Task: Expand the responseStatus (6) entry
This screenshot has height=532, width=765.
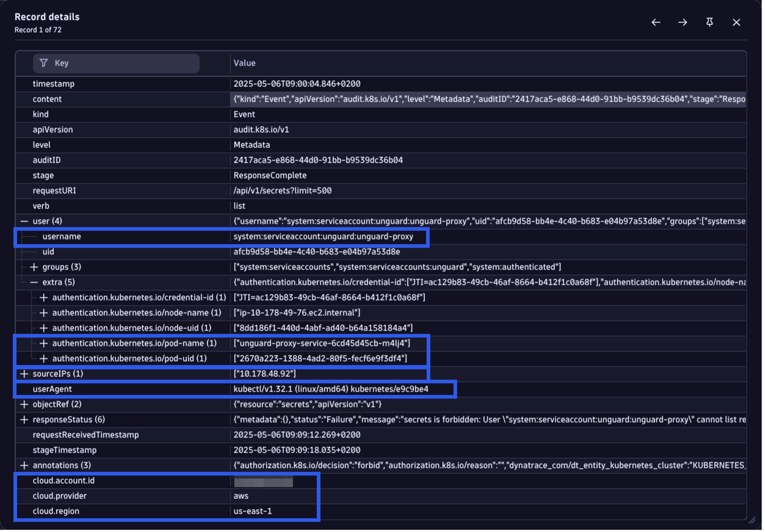Action: [x=24, y=419]
